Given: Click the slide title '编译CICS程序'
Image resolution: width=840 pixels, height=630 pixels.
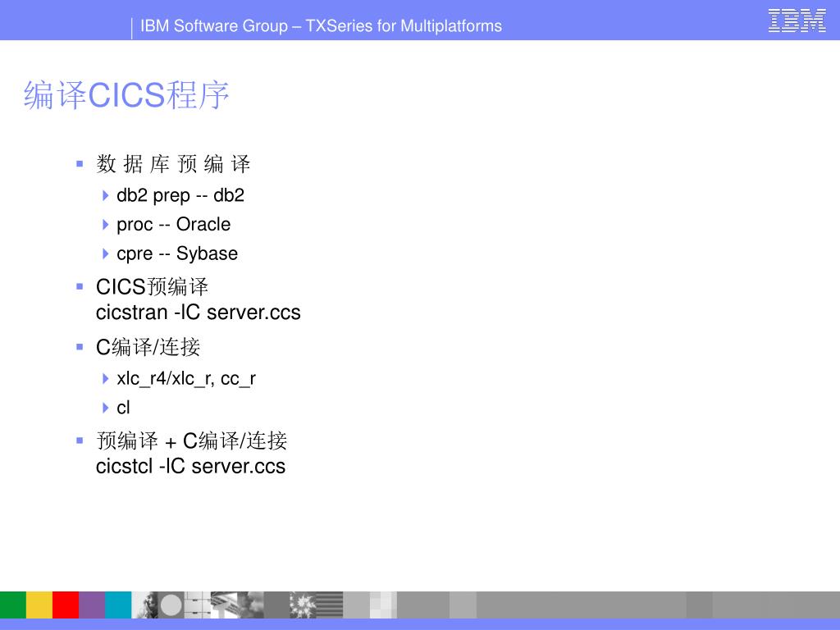Looking at the screenshot, I should click(x=126, y=95).
